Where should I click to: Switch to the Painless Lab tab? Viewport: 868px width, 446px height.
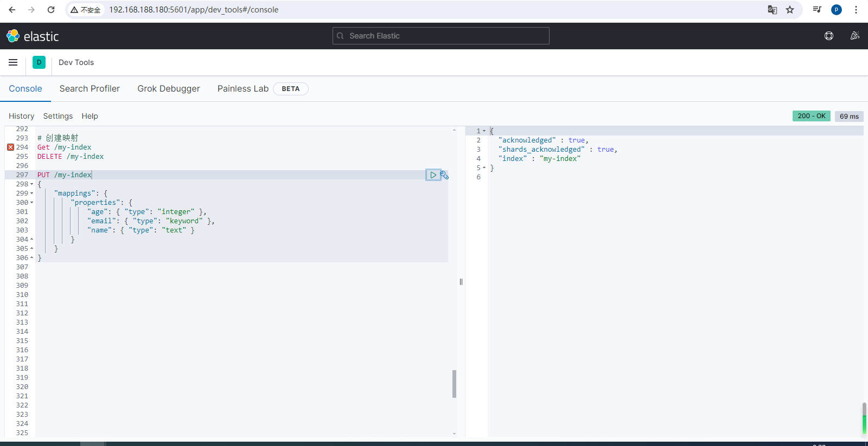pyautogui.click(x=243, y=89)
